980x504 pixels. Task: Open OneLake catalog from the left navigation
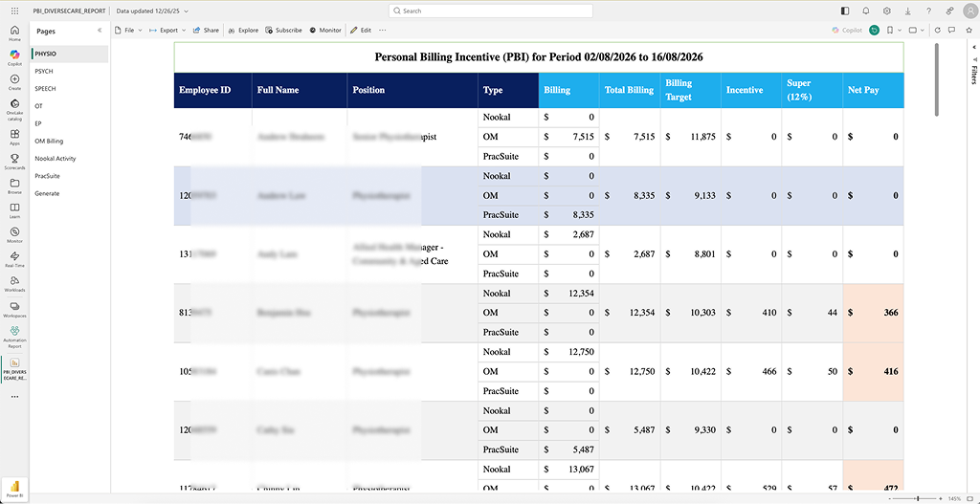[x=14, y=110]
